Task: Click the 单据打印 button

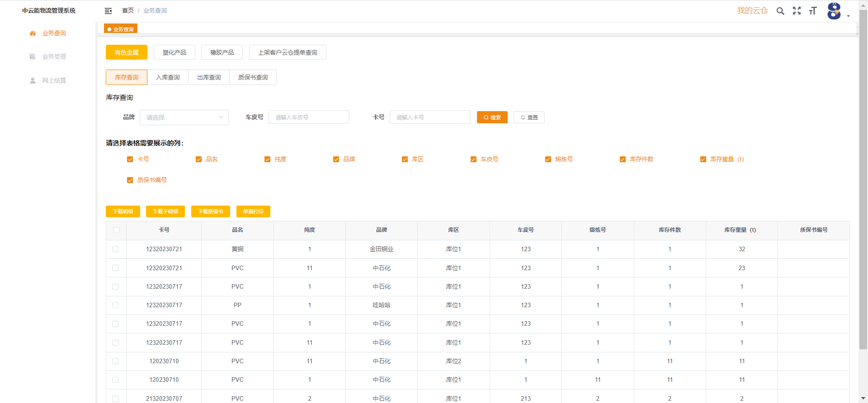Action: pos(253,211)
